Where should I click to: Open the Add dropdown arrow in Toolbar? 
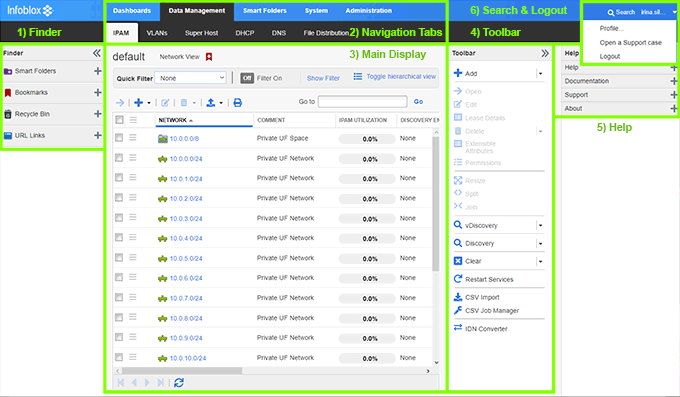point(540,74)
